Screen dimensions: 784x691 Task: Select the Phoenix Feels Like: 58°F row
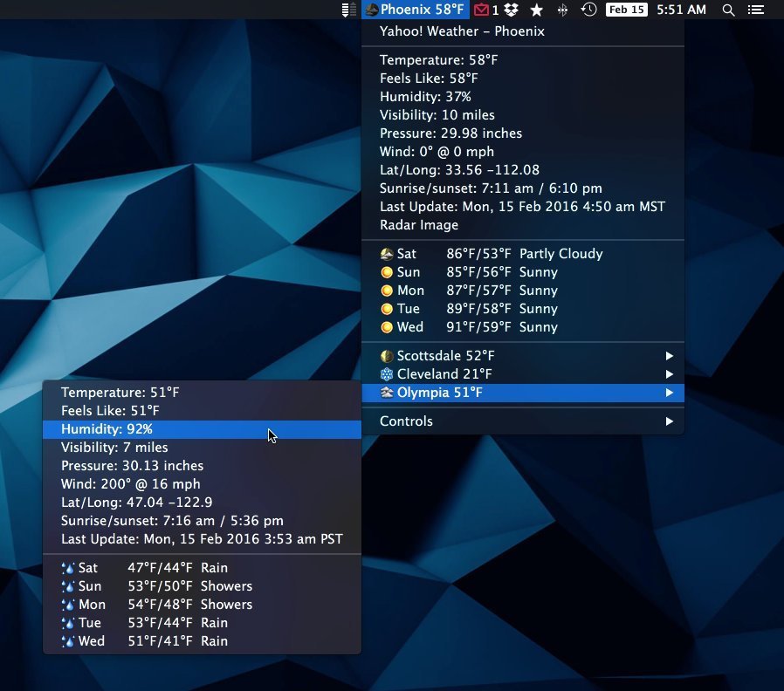pos(522,79)
